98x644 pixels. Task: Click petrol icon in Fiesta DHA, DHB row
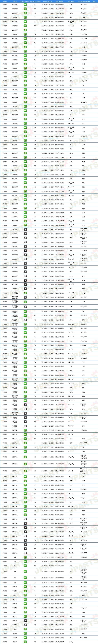point(25,471)
